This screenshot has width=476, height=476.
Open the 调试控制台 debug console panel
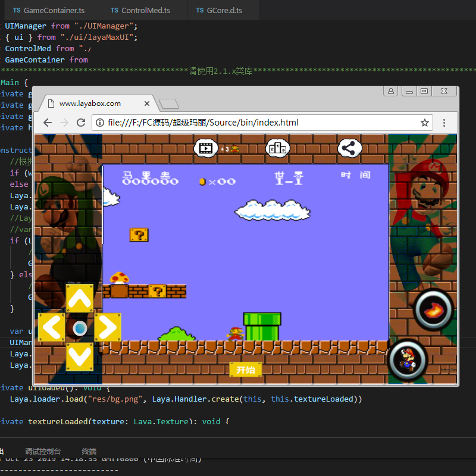tap(43, 452)
